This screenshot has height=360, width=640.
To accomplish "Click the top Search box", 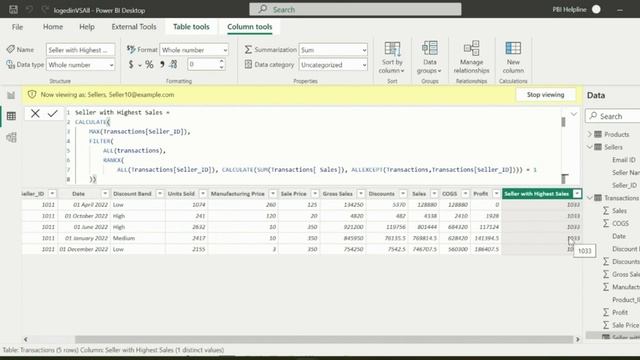I will (355, 9).
